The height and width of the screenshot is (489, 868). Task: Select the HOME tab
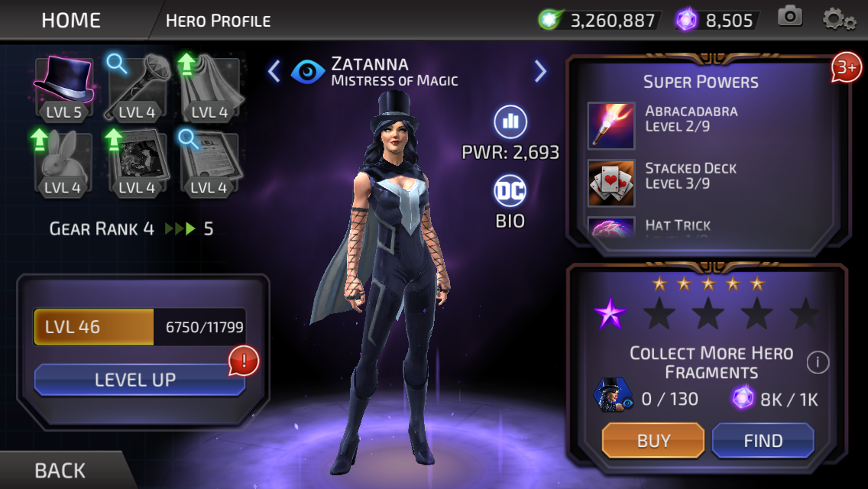click(x=71, y=21)
